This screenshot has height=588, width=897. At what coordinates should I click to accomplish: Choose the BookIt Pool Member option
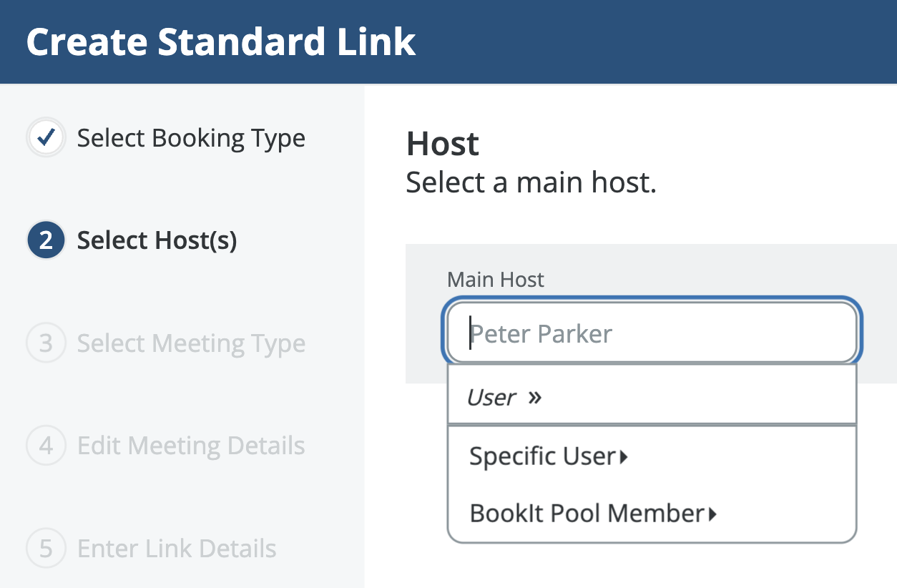[587, 514]
